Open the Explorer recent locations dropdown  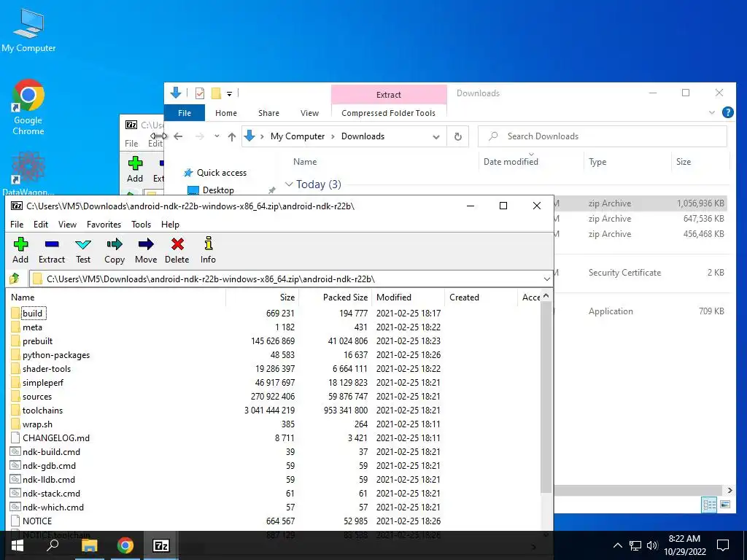point(217,136)
